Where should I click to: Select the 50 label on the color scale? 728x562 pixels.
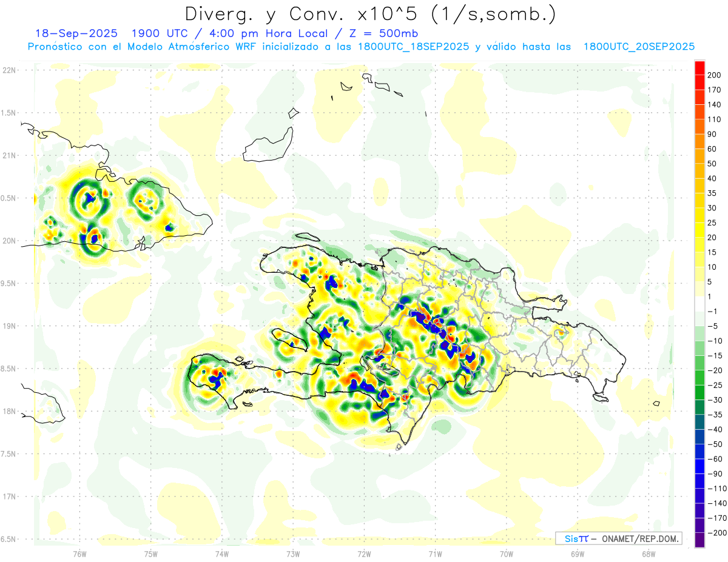point(712,164)
